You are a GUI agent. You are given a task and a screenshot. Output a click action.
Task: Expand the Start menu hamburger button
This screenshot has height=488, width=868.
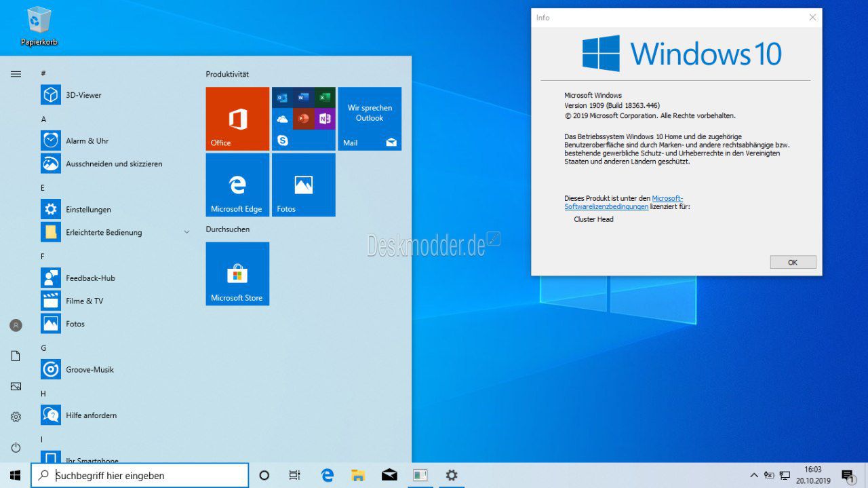click(x=16, y=74)
